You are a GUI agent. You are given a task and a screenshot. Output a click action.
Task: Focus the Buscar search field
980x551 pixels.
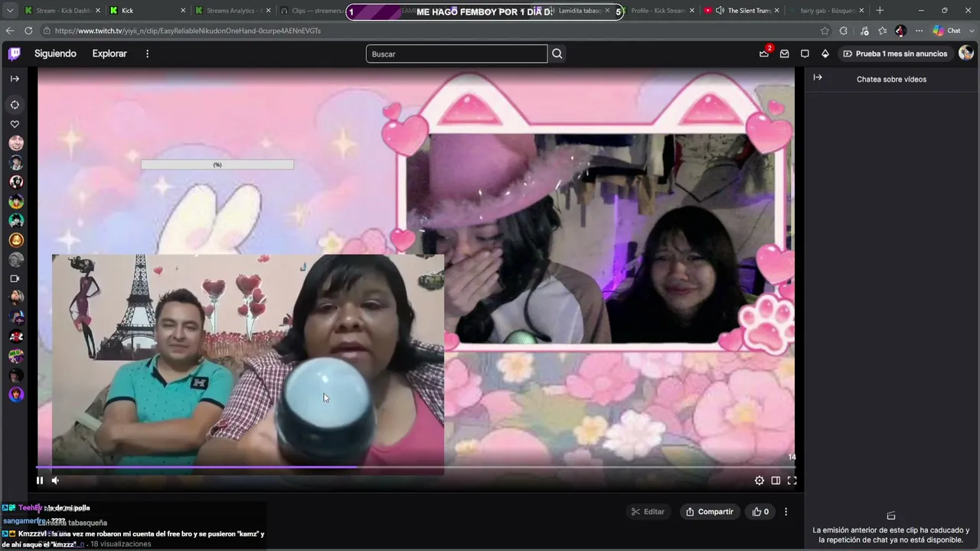coord(456,54)
